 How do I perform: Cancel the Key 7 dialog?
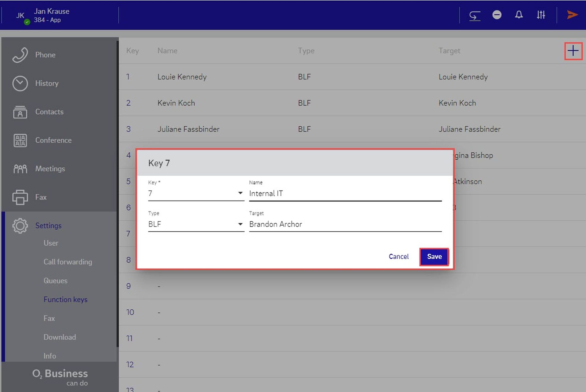(x=398, y=257)
